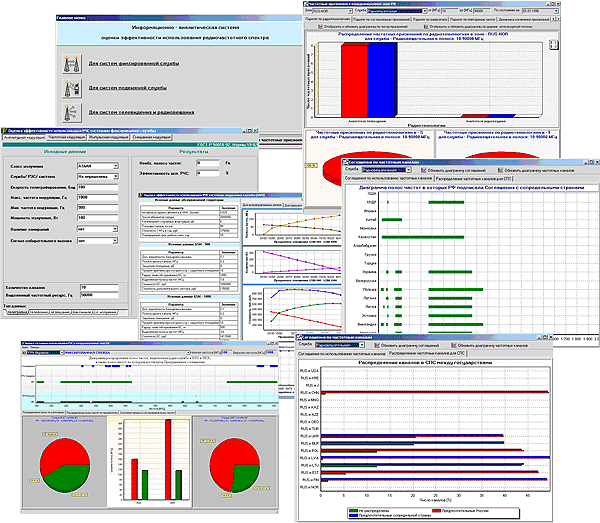Select 'Телеграфный' data type tab
600x523 pixels.
click(17, 312)
